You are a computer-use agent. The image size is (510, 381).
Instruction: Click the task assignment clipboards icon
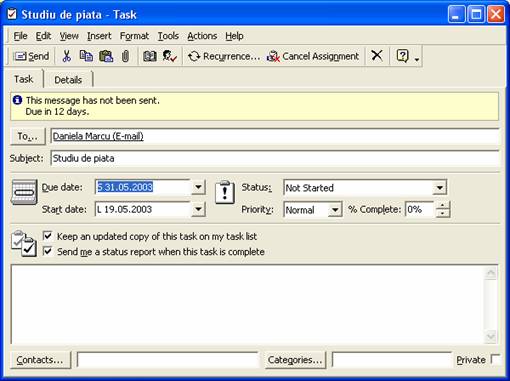[23, 244]
